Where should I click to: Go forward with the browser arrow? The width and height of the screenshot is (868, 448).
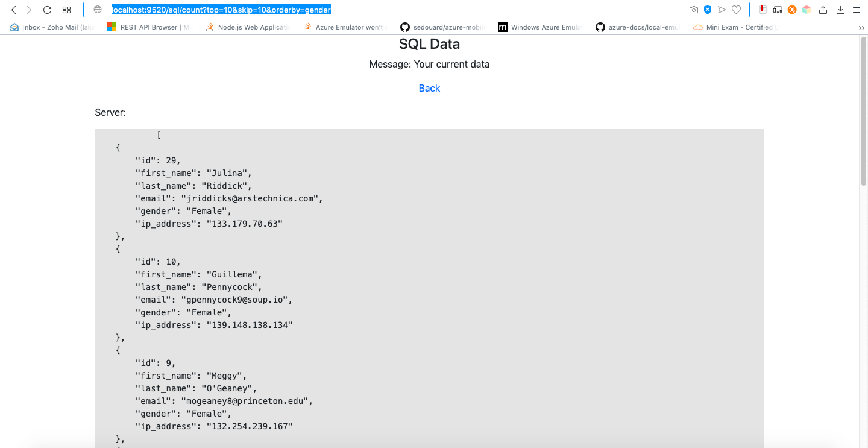(x=28, y=10)
